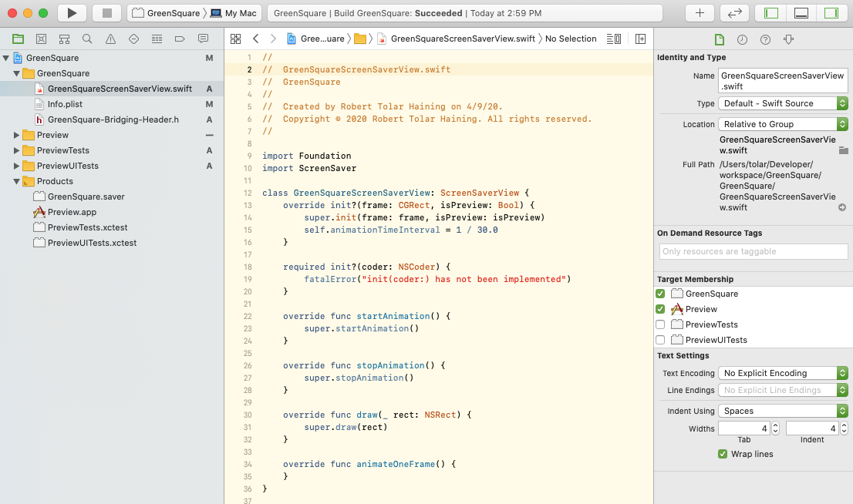
Task: Toggle the right inspector panel visibility
Action: coord(831,13)
